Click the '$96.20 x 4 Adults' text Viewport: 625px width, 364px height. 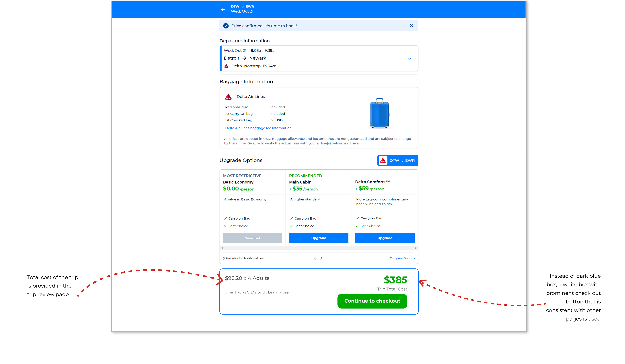tap(247, 278)
